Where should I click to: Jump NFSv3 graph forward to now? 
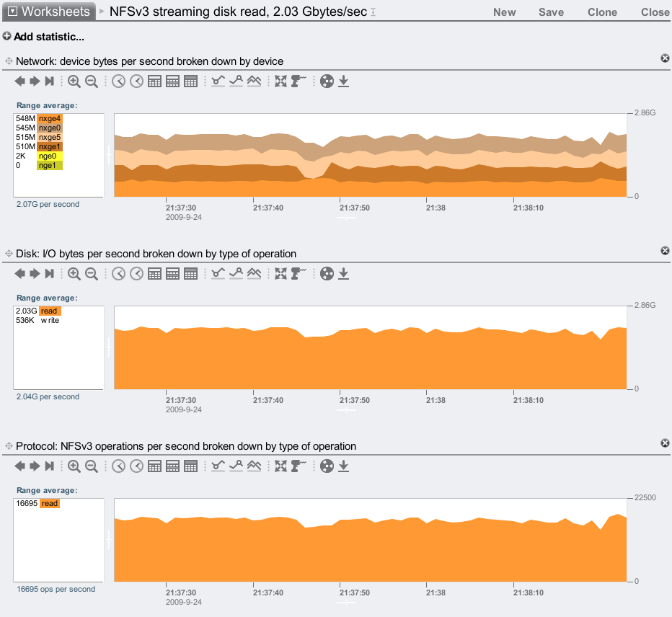tap(50, 466)
